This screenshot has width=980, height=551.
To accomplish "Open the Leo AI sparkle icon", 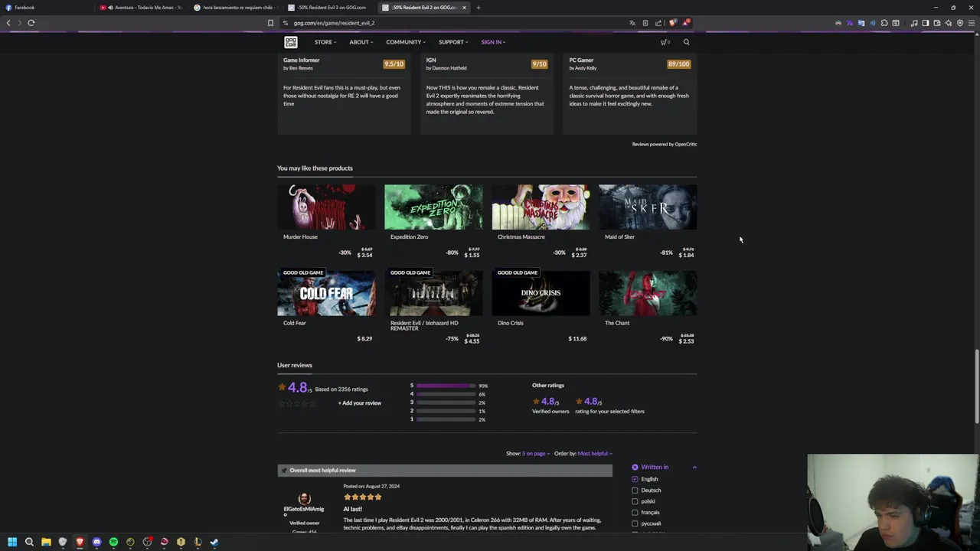I will pyautogui.click(x=949, y=23).
